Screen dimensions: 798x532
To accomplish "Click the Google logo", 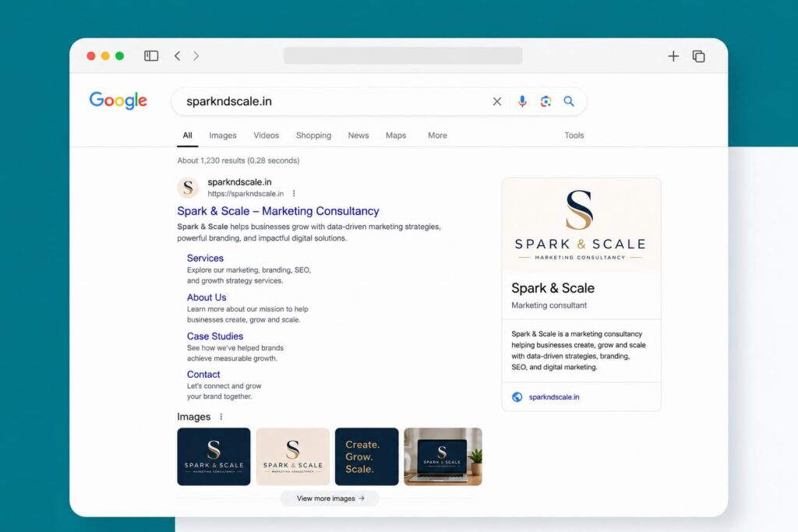I will click(x=118, y=100).
